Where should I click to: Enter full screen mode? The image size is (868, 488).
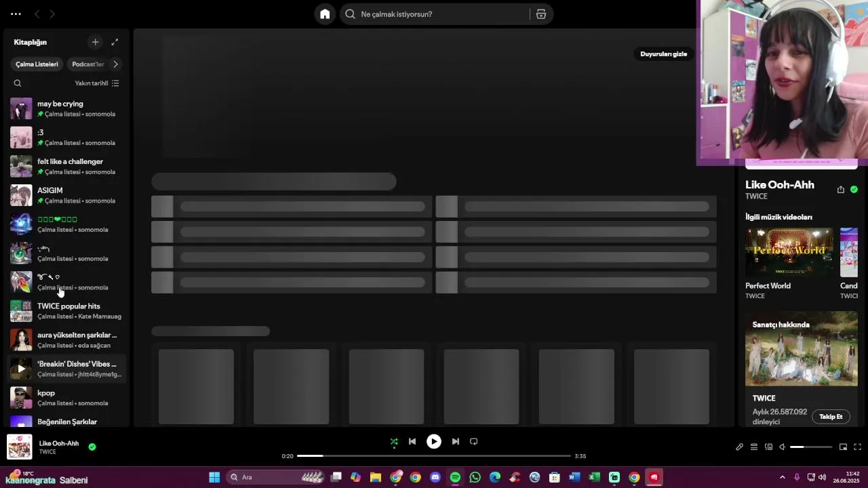[x=857, y=447]
